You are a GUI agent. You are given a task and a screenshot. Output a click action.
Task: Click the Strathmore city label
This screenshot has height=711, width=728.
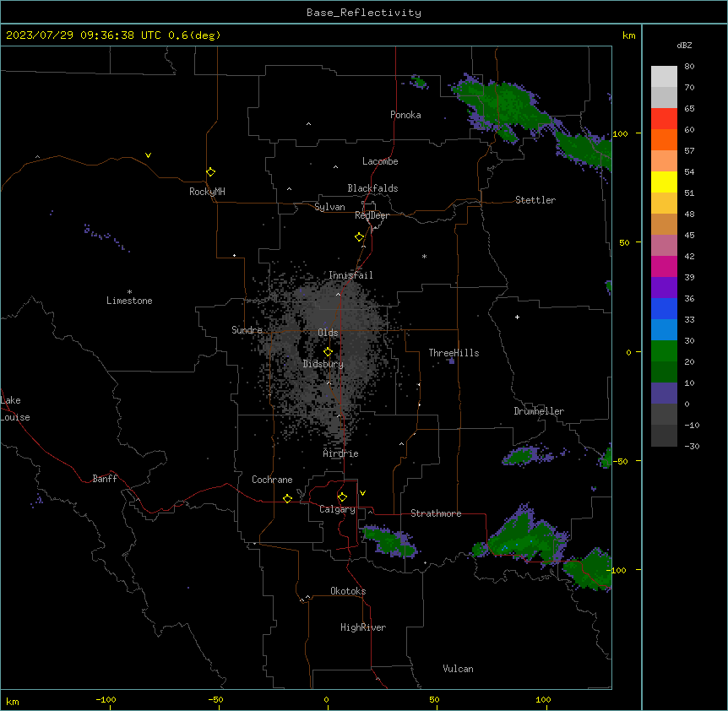tap(436, 513)
